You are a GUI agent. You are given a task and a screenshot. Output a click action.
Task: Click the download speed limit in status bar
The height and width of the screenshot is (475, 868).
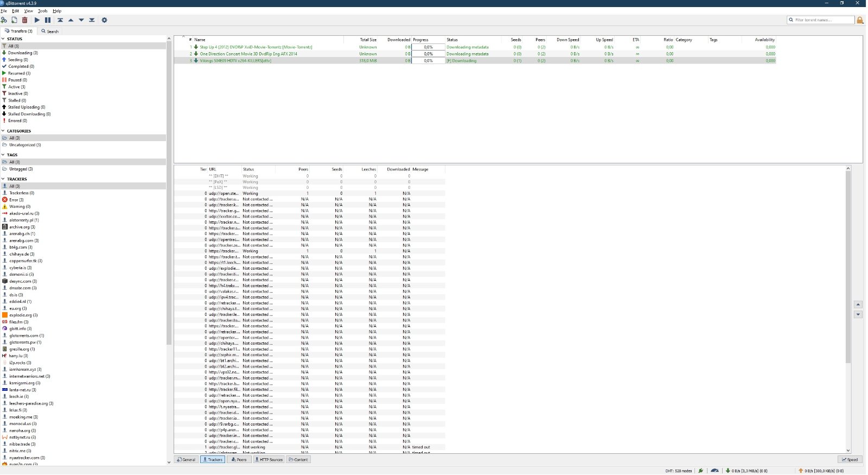[746, 471]
